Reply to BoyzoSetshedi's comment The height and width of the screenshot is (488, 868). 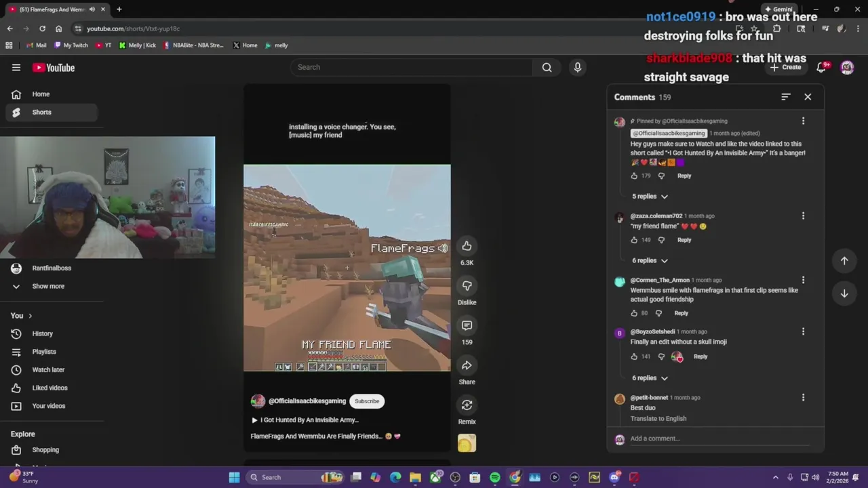pos(701,357)
